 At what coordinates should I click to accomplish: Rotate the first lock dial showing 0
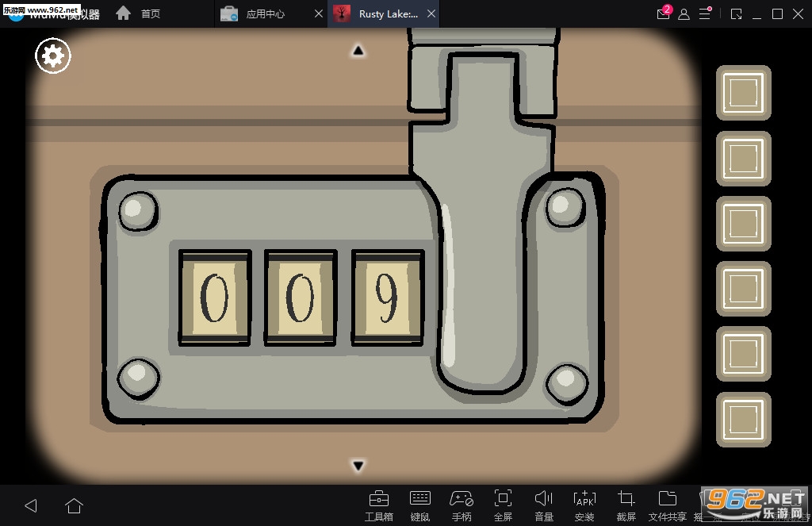[x=215, y=298]
